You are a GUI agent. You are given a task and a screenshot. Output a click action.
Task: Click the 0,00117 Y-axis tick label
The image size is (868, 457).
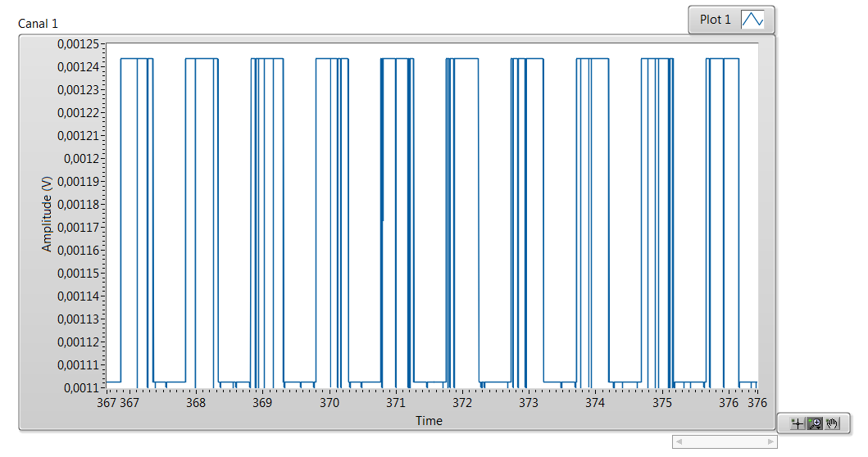78,228
